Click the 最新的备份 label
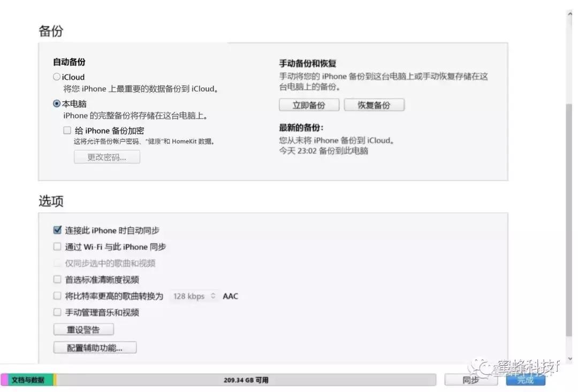Screen dimensions: 578x392 tap(301, 128)
